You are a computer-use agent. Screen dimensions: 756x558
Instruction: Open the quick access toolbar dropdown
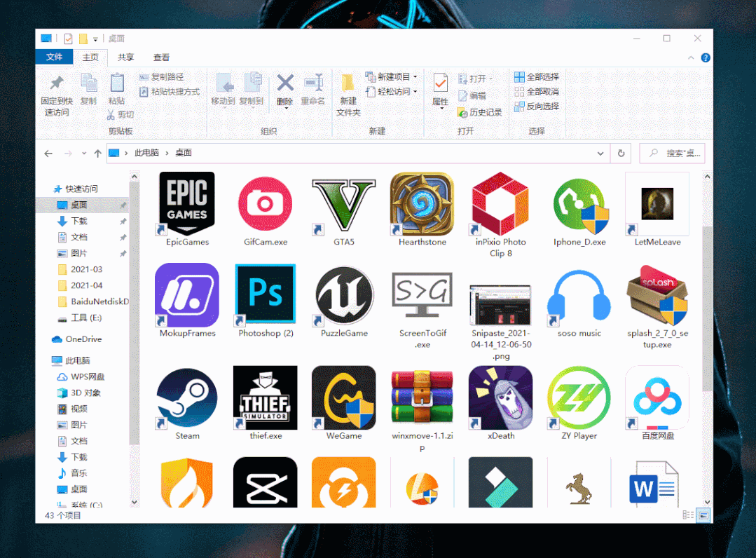tap(95, 39)
